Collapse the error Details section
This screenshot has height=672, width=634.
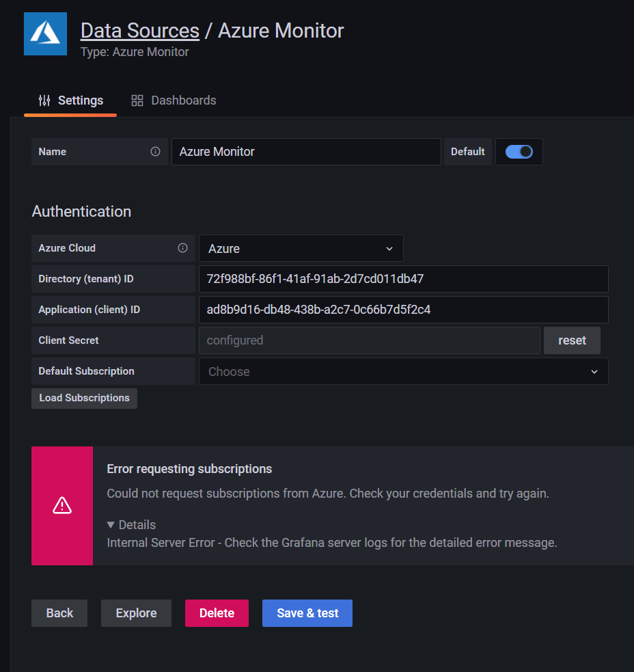coord(131,524)
